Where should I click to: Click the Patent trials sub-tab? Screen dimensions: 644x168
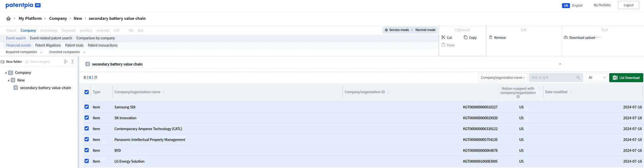coord(74,45)
